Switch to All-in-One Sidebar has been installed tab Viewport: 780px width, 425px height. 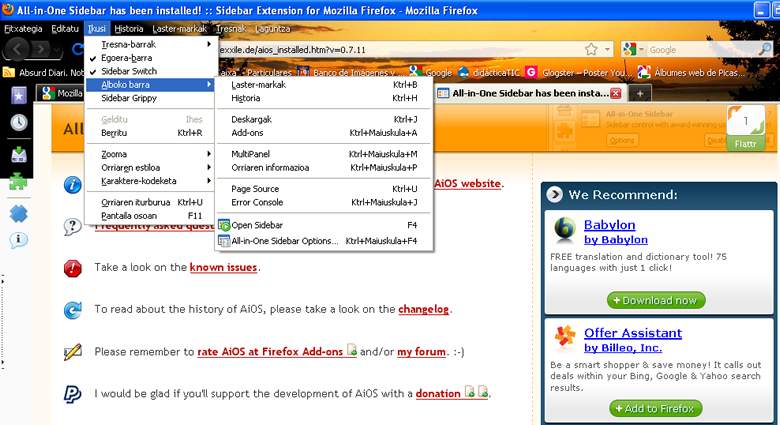pyautogui.click(x=530, y=93)
